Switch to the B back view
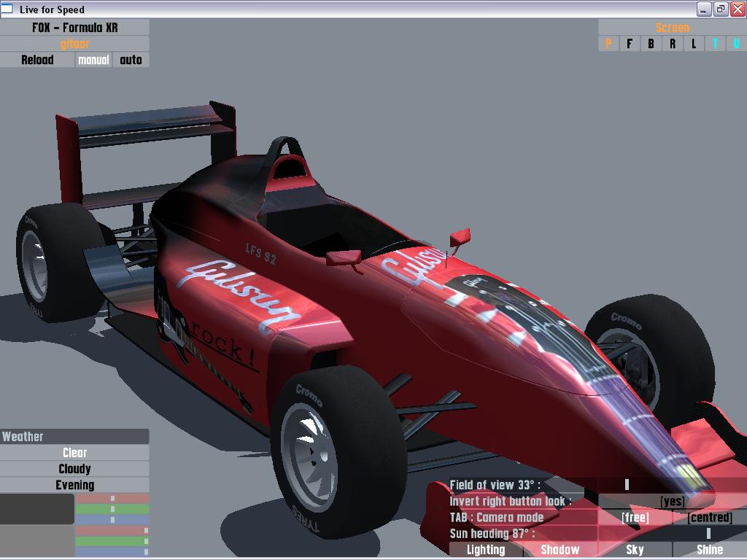This screenshot has width=747, height=560. click(651, 44)
